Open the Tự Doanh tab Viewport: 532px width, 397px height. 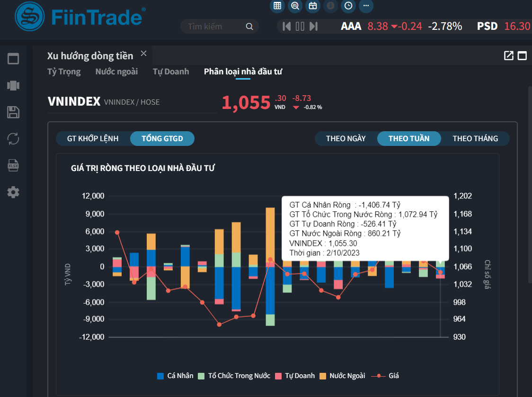[x=171, y=72]
